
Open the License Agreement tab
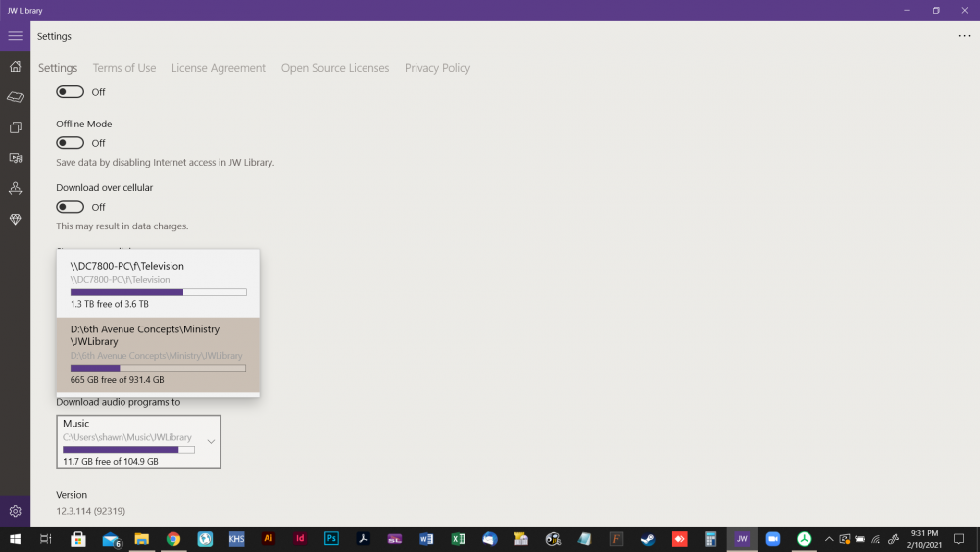point(219,68)
